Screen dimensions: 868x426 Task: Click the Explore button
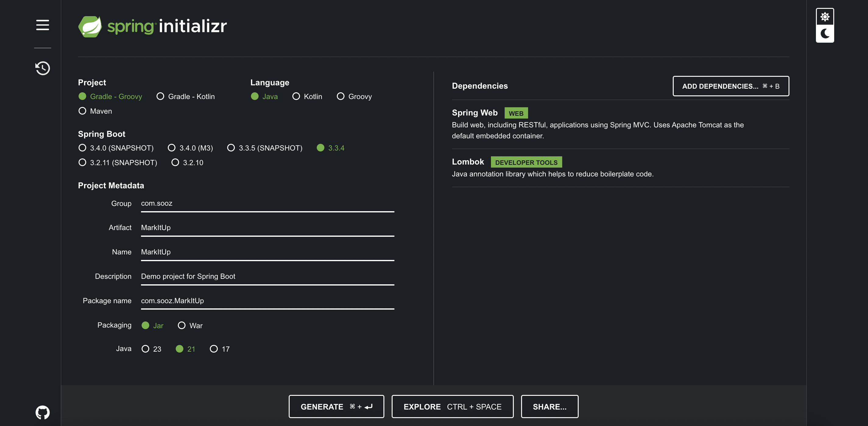tap(453, 407)
